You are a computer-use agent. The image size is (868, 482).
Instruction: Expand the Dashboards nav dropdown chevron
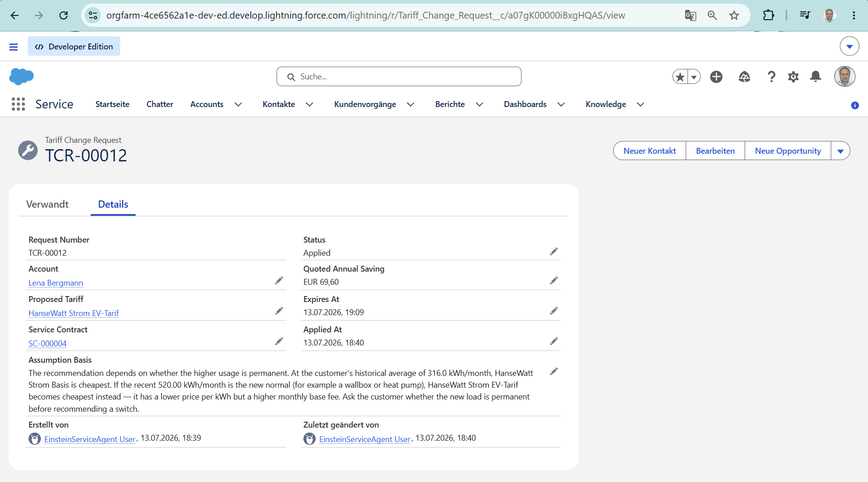pos(561,104)
